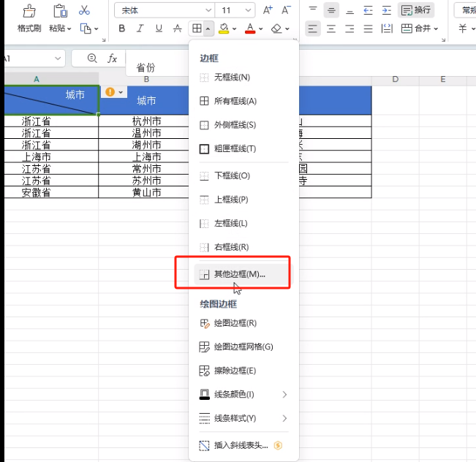Image resolution: width=476 pixels, height=462 pixels.
Task: Open the paste options dropdown arrow
Action: (69, 29)
